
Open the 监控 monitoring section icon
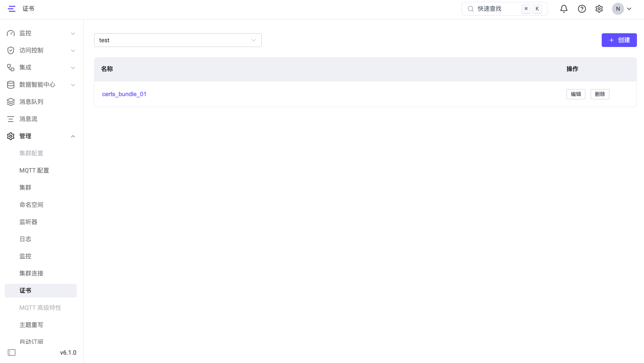click(11, 33)
